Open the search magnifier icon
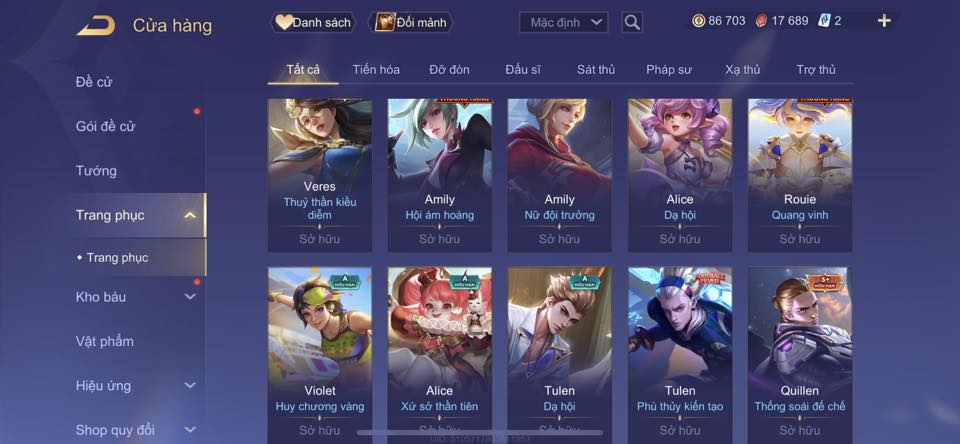This screenshot has width=960, height=444. pos(632,23)
